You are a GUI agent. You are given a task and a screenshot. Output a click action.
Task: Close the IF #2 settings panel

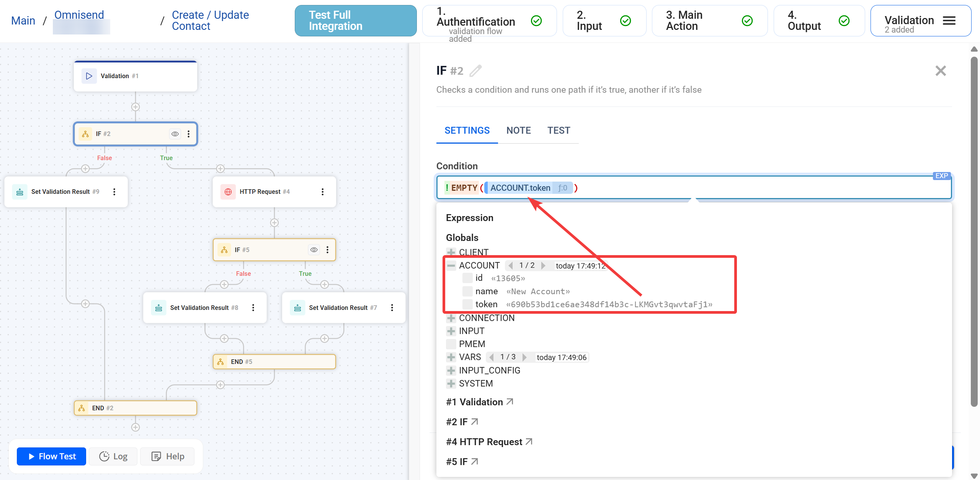click(941, 70)
